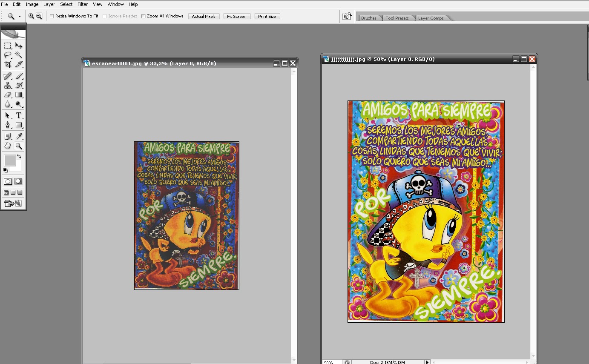
Task: Select the Crop tool
Action: tap(8, 64)
